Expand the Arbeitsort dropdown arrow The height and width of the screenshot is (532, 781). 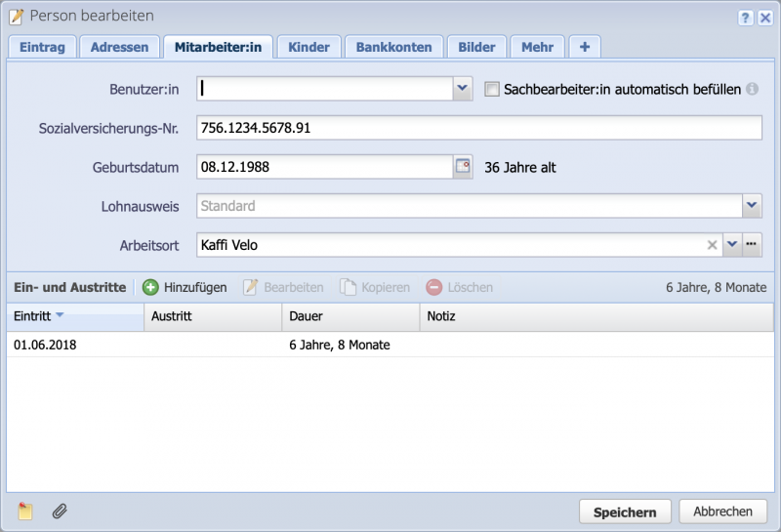click(731, 245)
